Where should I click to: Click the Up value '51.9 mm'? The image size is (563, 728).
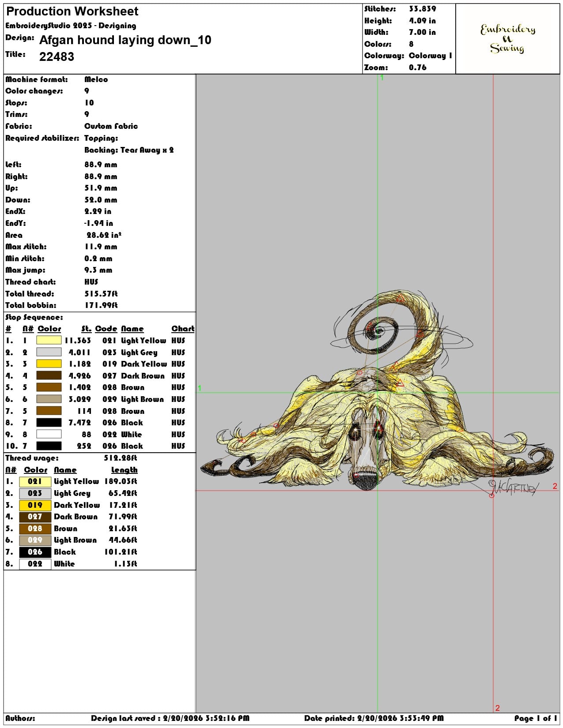click(101, 188)
